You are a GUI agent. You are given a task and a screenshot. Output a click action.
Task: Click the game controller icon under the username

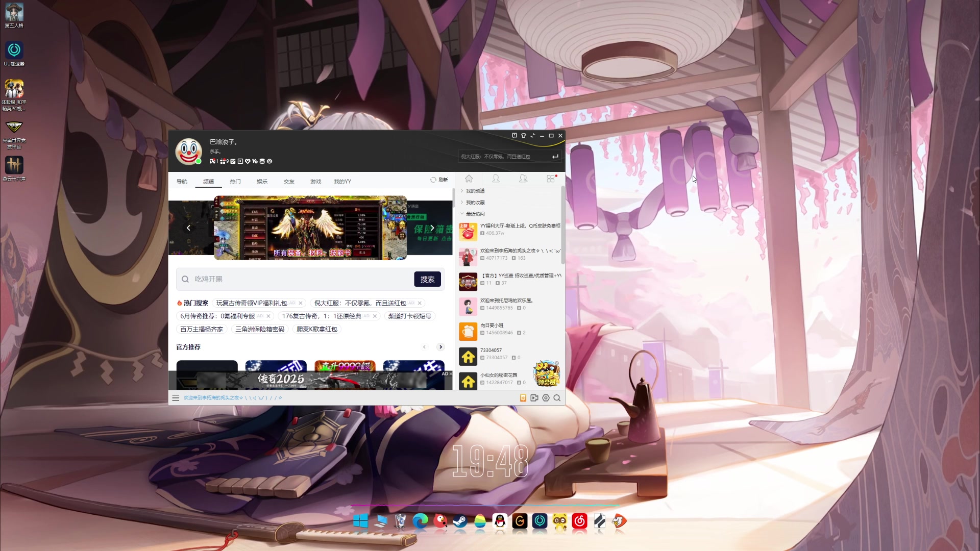[212, 161]
